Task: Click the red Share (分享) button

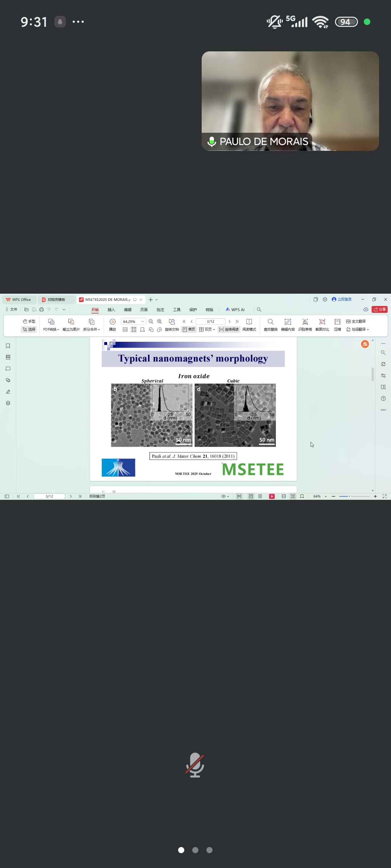Action: 379,309
